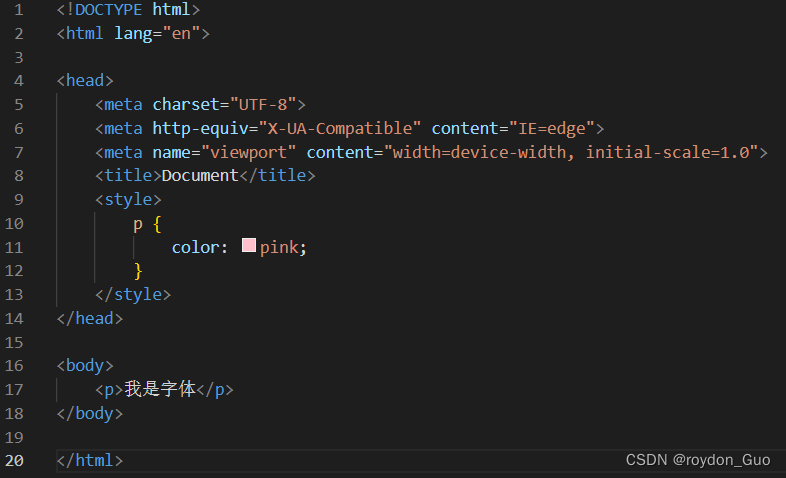Click the opening <head> tag on line 4

click(x=85, y=80)
